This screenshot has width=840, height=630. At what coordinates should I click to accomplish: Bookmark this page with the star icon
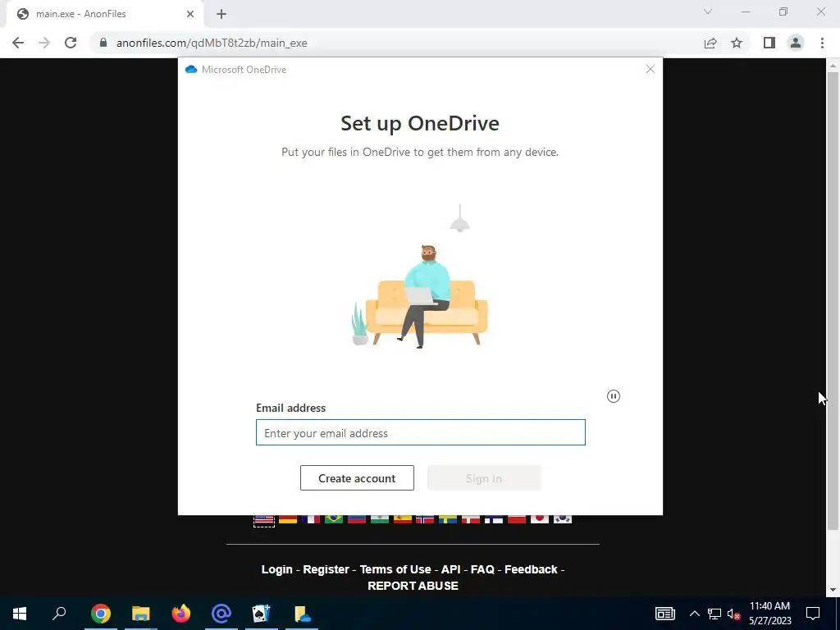tap(737, 43)
